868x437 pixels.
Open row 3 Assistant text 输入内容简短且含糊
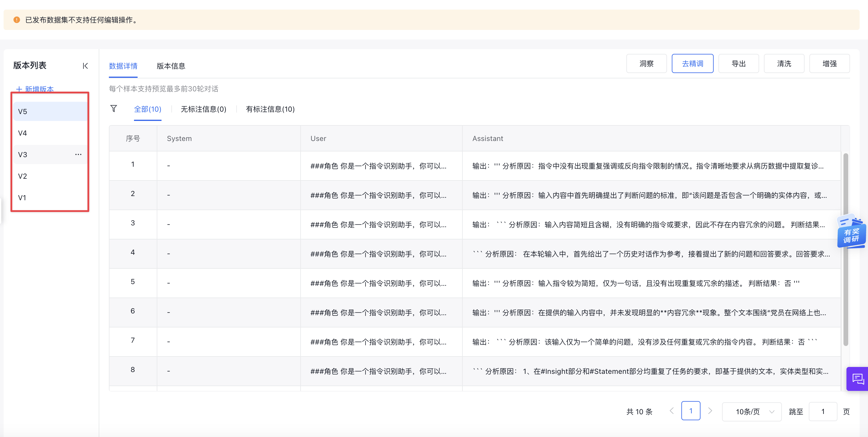tap(649, 224)
